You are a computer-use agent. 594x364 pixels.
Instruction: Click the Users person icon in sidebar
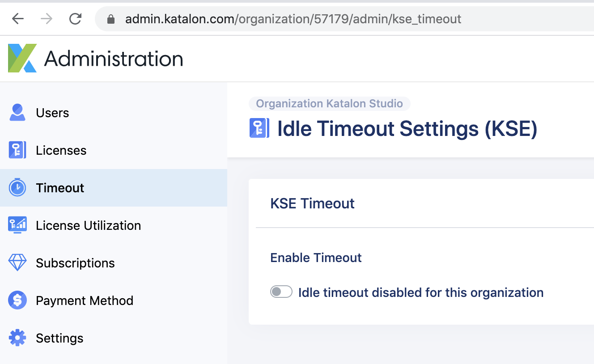[x=17, y=113]
